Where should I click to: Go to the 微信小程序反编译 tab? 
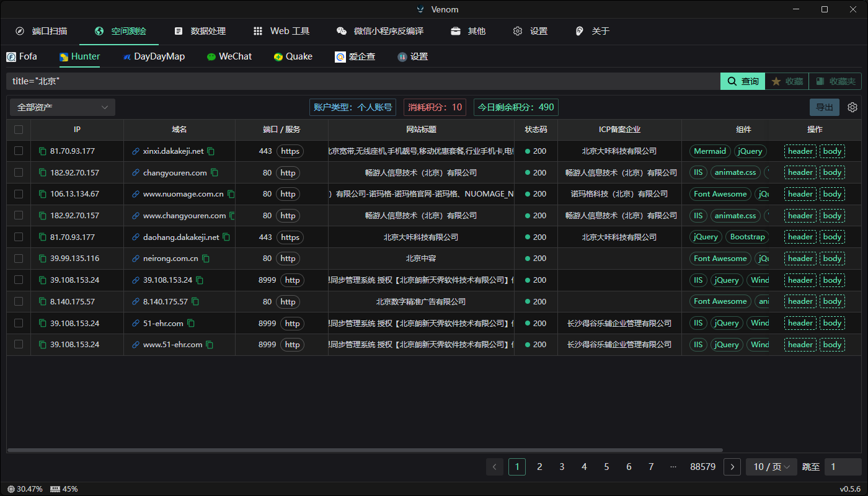point(379,31)
